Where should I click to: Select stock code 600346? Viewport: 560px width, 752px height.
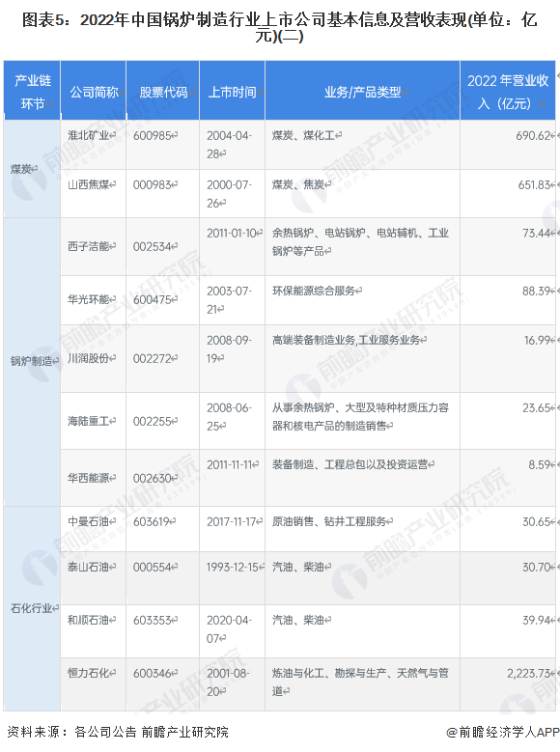tap(153, 673)
